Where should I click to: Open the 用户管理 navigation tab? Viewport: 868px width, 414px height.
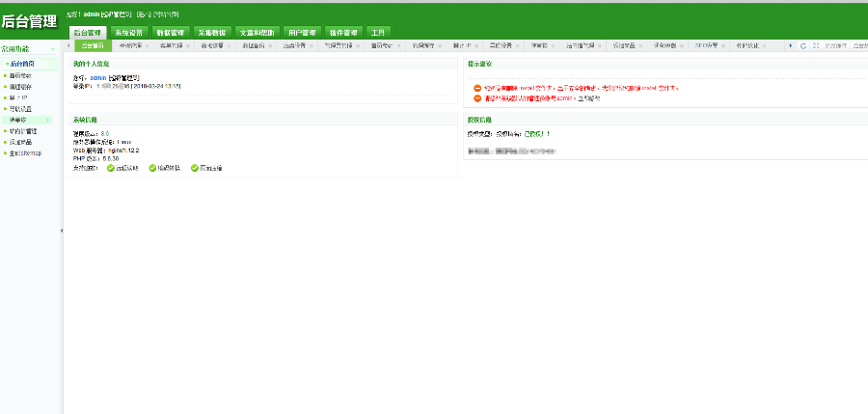point(302,33)
